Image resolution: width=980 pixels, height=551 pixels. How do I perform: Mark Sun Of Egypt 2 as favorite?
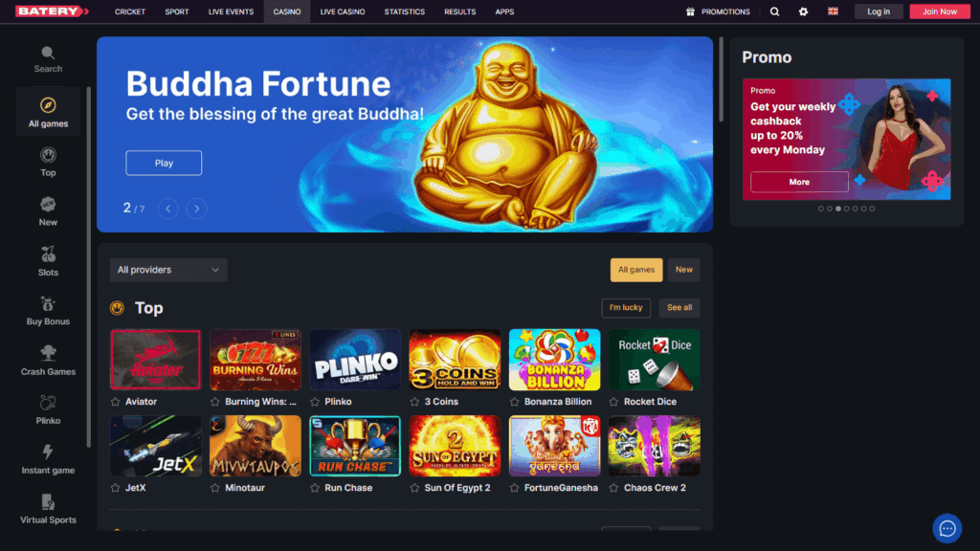coord(414,488)
